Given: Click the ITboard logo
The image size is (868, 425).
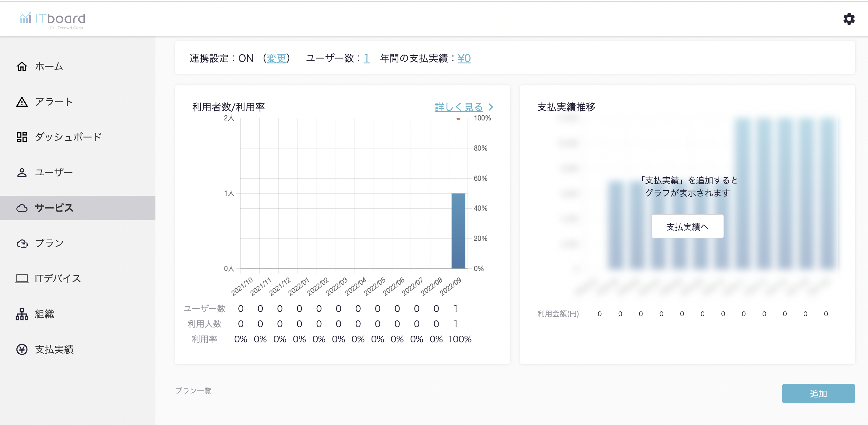Looking at the screenshot, I should coord(52,19).
